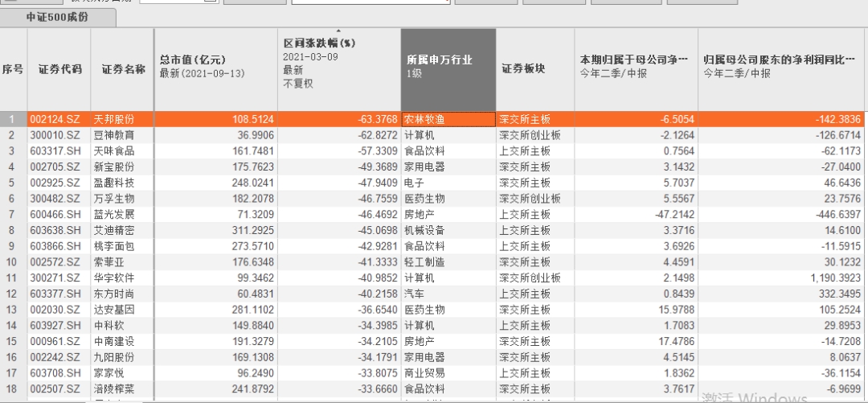Click the 豆神教育 name cell

122,135
